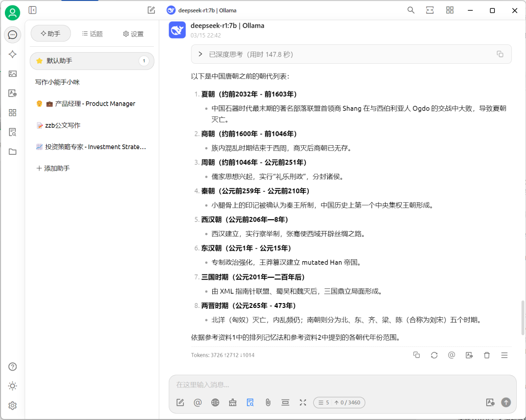The image size is (526, 420).
Task: Open the knowledge base from the sidebar
Action: click(12, 132)
